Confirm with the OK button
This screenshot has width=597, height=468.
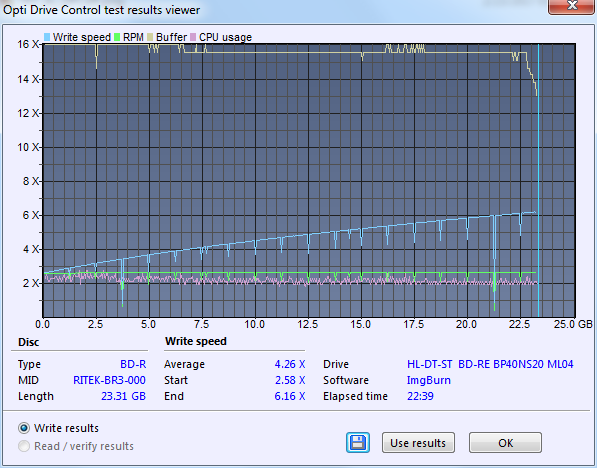505,442
